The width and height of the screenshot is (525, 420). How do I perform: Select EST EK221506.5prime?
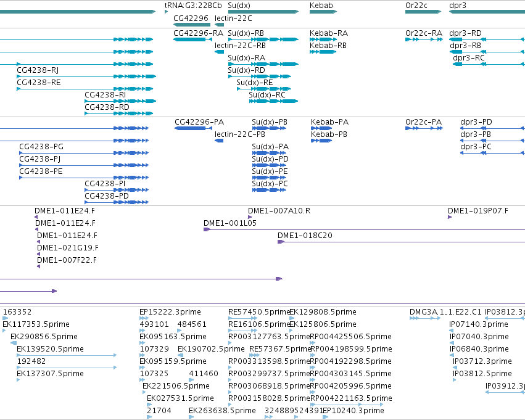[x=176, y=386]
